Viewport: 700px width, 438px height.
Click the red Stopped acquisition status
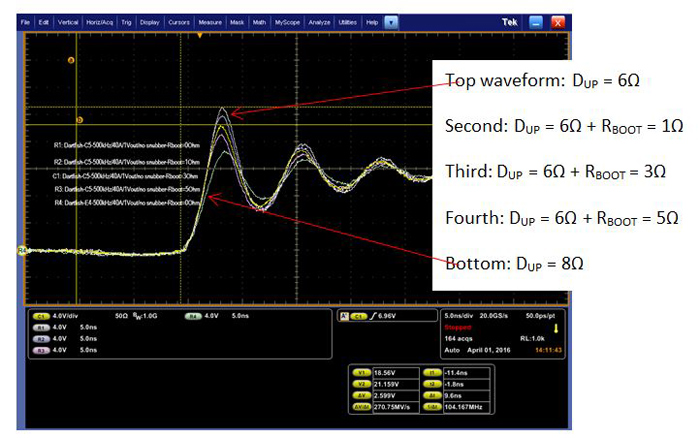click(x=456, y=324)
